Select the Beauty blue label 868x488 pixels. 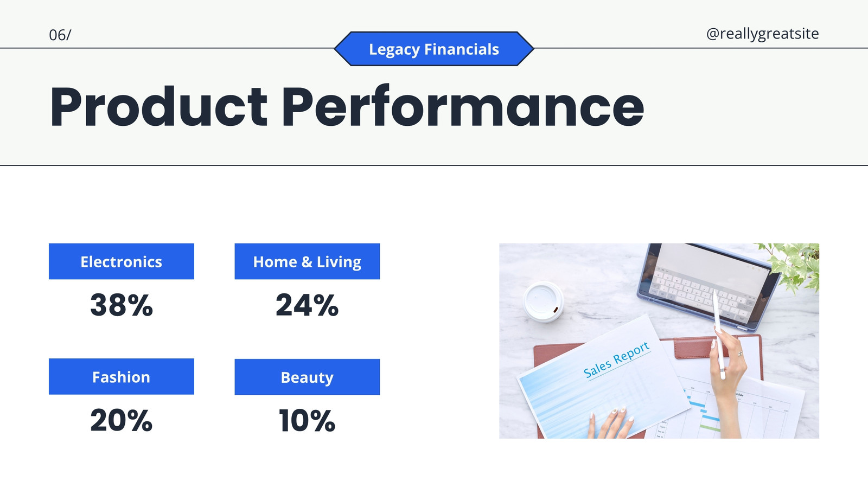(307, 377)
